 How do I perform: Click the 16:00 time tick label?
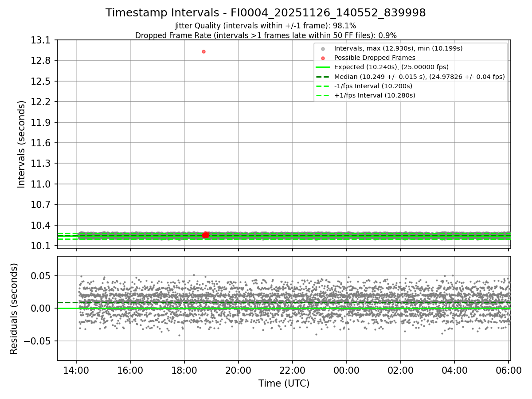coord(130,370)
